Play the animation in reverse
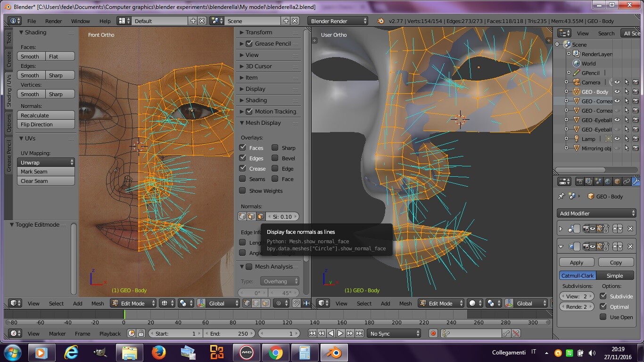The width and height of the screenshot is (644, 362). click(x=331, y=333)
